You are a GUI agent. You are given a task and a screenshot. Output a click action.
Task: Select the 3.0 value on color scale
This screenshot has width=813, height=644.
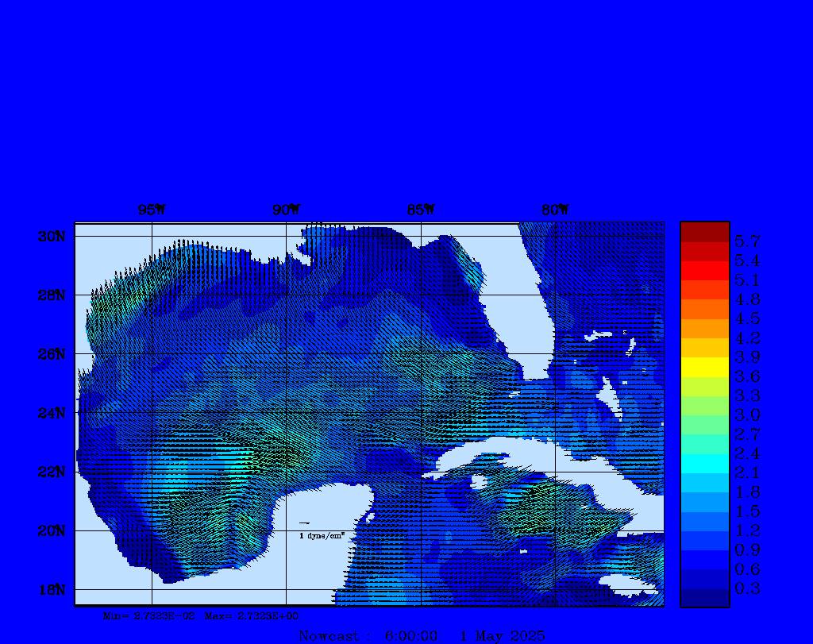point(747,415)
